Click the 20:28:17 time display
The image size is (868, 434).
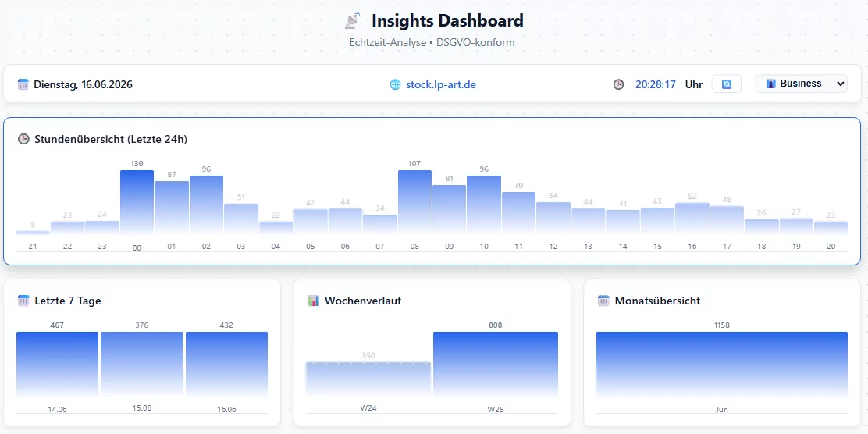click(x=656, y=85)
